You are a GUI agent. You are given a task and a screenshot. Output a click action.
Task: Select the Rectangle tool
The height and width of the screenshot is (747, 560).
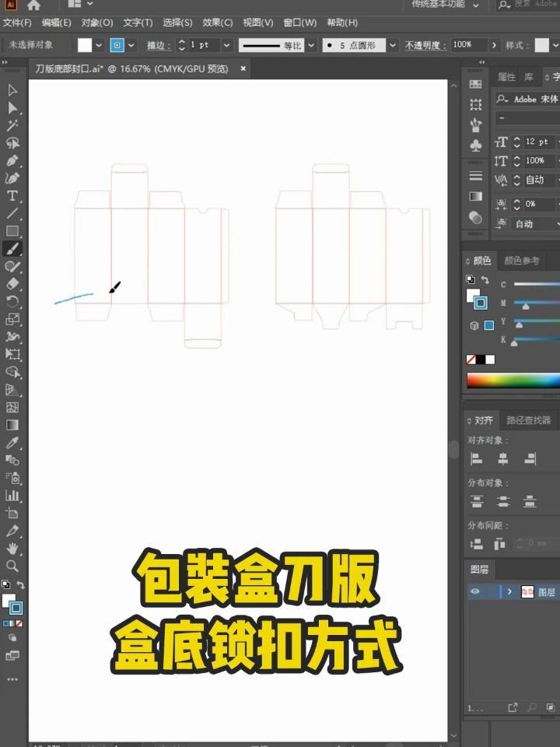[x=12, y=231]
